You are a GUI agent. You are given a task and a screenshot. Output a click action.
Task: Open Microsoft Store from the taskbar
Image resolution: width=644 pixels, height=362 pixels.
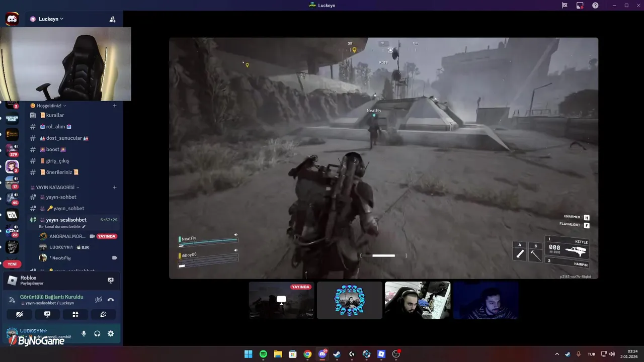(292, 354)
